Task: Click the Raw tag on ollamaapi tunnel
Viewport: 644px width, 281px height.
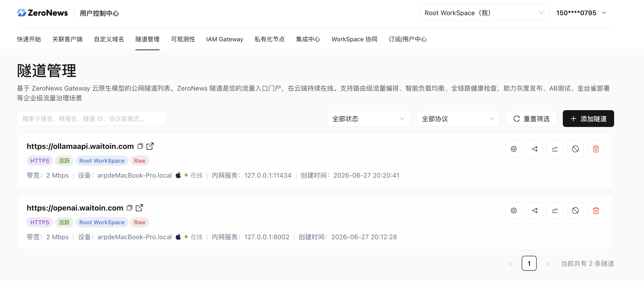Action: (140, 161)
